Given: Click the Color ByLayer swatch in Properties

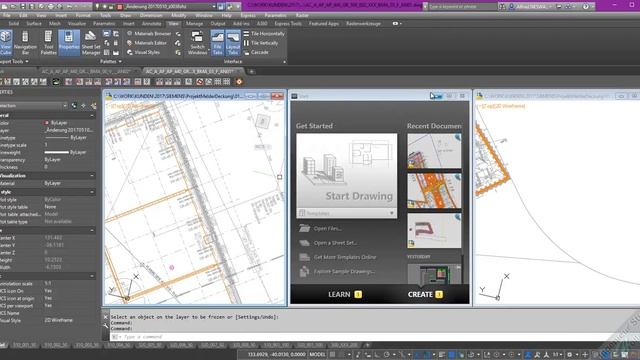Looking at the screenshot, I should pos(47,122).
